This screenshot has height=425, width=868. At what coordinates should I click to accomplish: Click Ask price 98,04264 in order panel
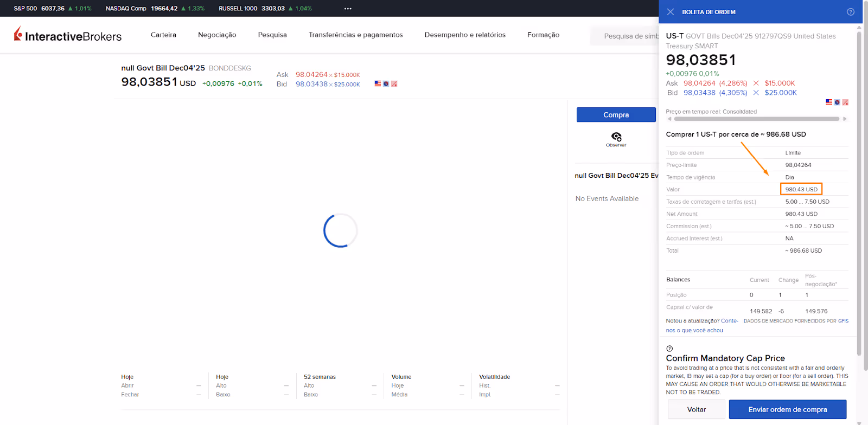coord(699,83)
